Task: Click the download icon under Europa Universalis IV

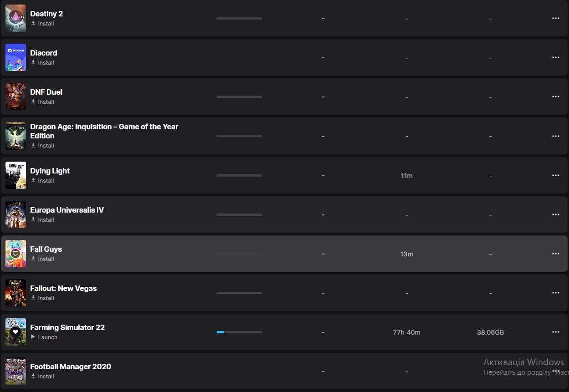Action: click(x=33, y=219)
